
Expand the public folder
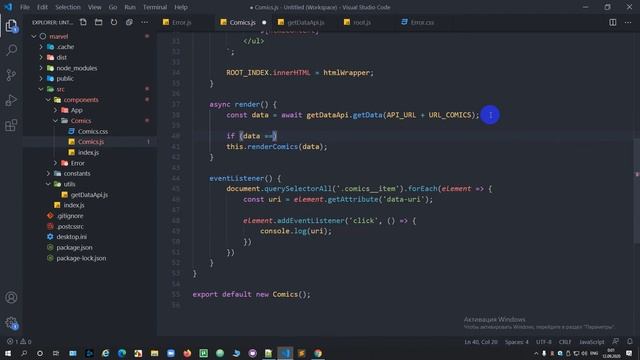coord(41,78)
